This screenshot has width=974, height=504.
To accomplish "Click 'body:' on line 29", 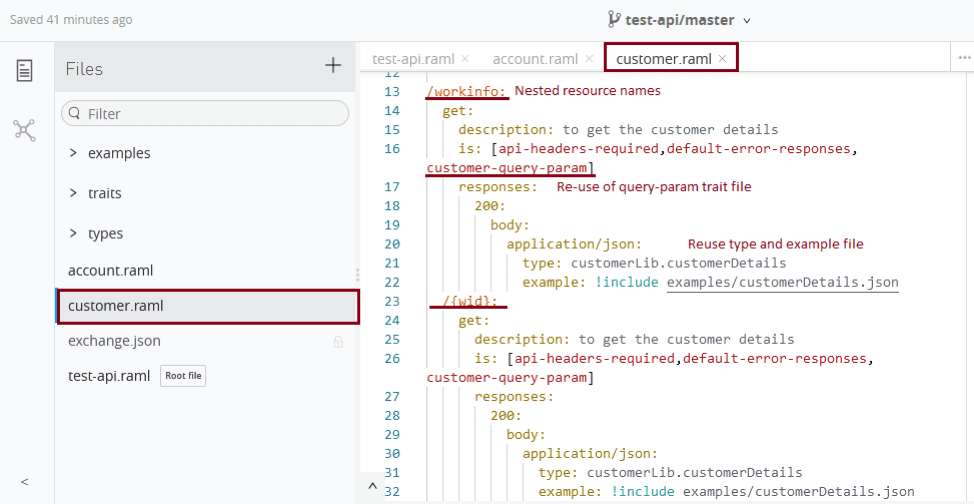I will click(526, 434).
